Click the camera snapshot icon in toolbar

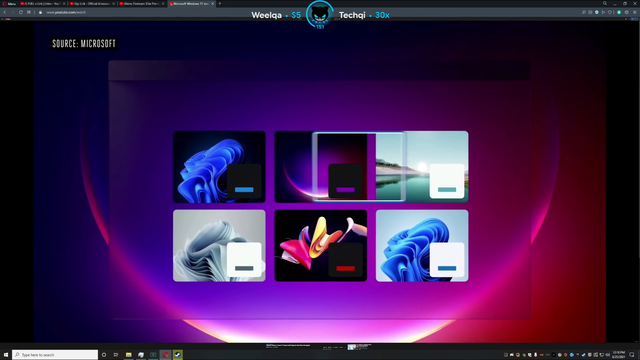tap(590, 12)
